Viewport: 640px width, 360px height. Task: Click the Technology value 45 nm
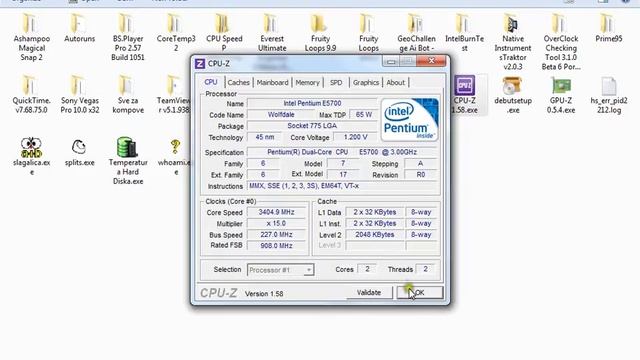(265, 137)
